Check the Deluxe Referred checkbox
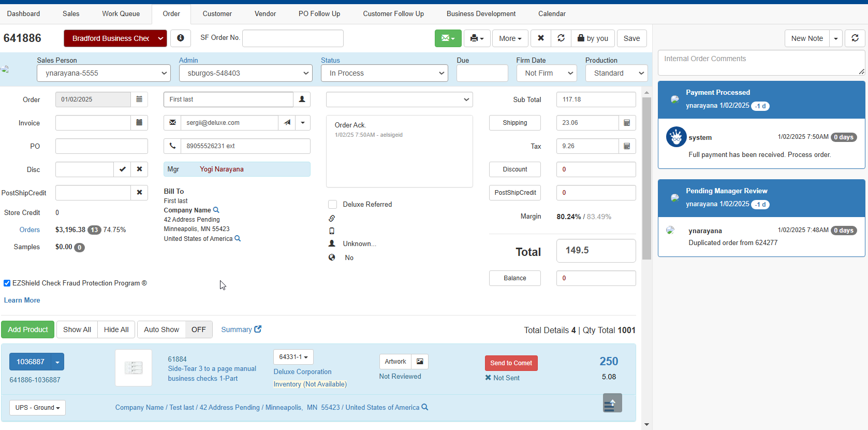 [x=333, y=205]
